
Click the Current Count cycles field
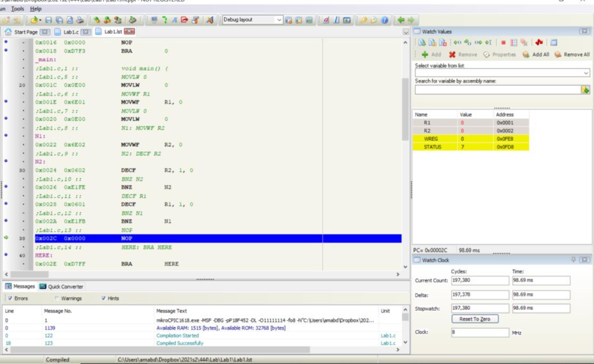click(x=480, y=281)
